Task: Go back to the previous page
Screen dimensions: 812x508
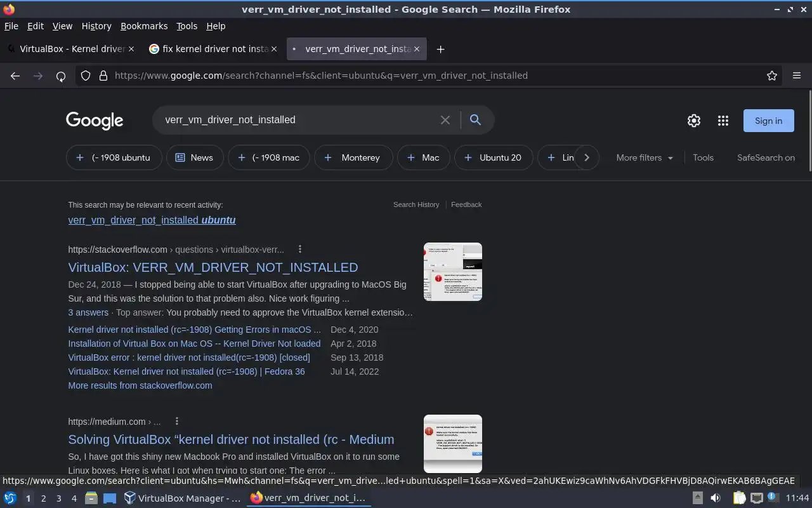Action: pyautogui.click(x=15, y=76)
